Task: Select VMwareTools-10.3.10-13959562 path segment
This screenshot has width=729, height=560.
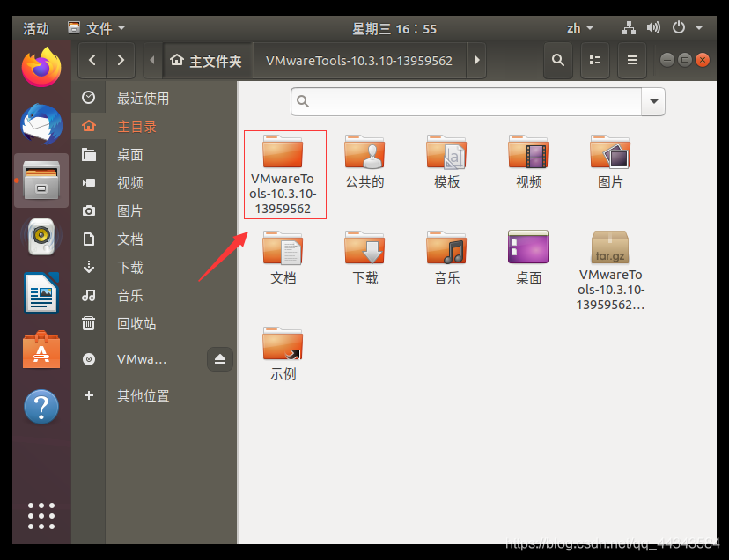Action: click(359, 61)
